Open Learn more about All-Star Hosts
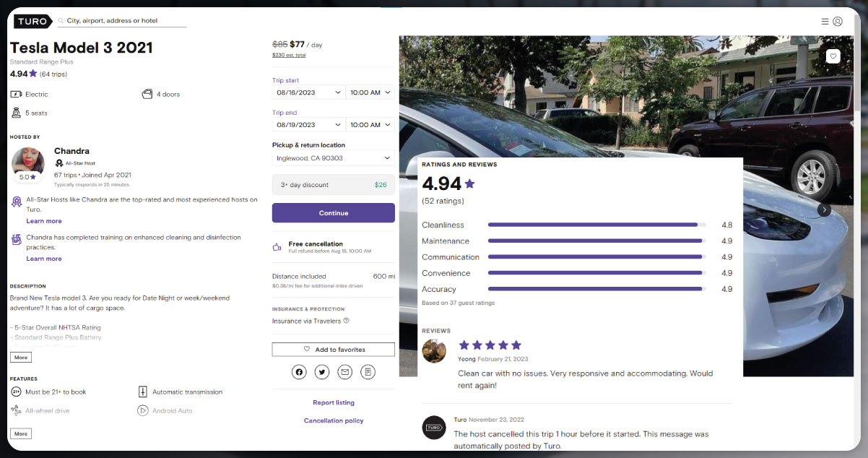Screen dimensions: 868x458 pyautogui.click(x=44, y=221)
